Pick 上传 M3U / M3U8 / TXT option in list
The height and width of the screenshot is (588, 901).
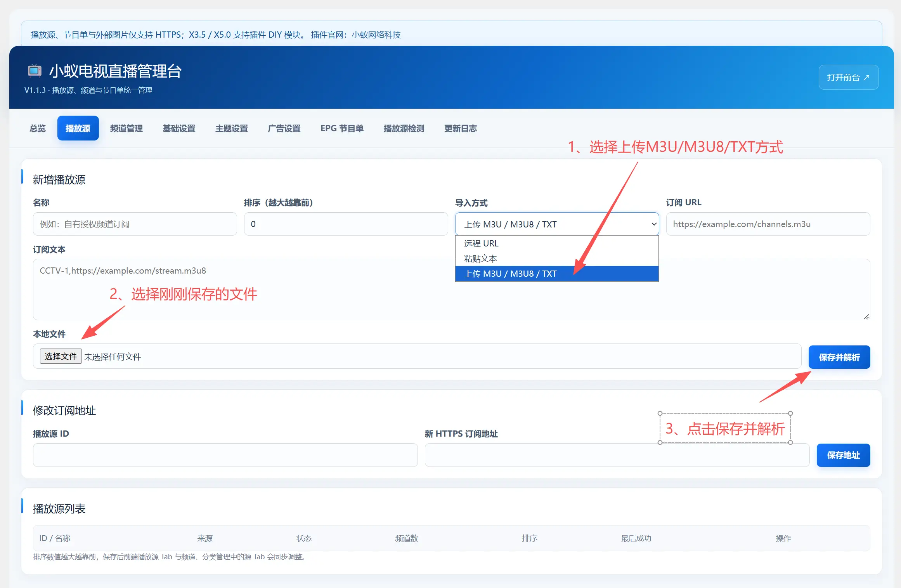click(x=557, y=274)
